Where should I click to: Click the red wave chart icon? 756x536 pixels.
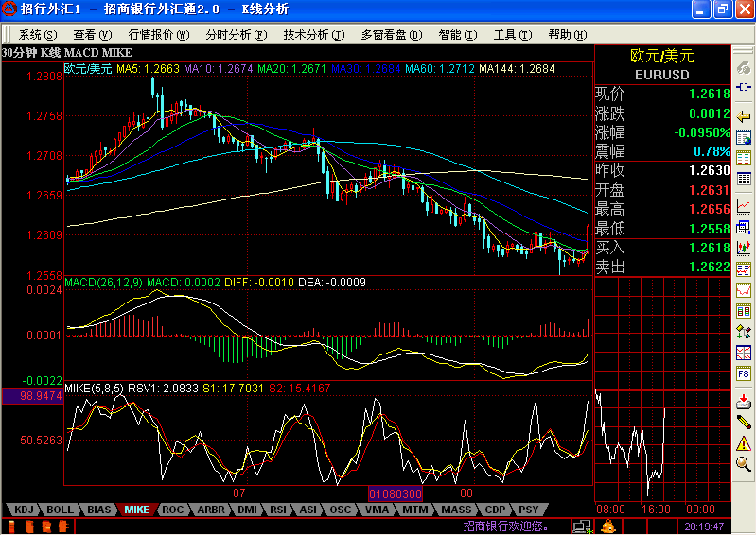click(x=744, y=290)
